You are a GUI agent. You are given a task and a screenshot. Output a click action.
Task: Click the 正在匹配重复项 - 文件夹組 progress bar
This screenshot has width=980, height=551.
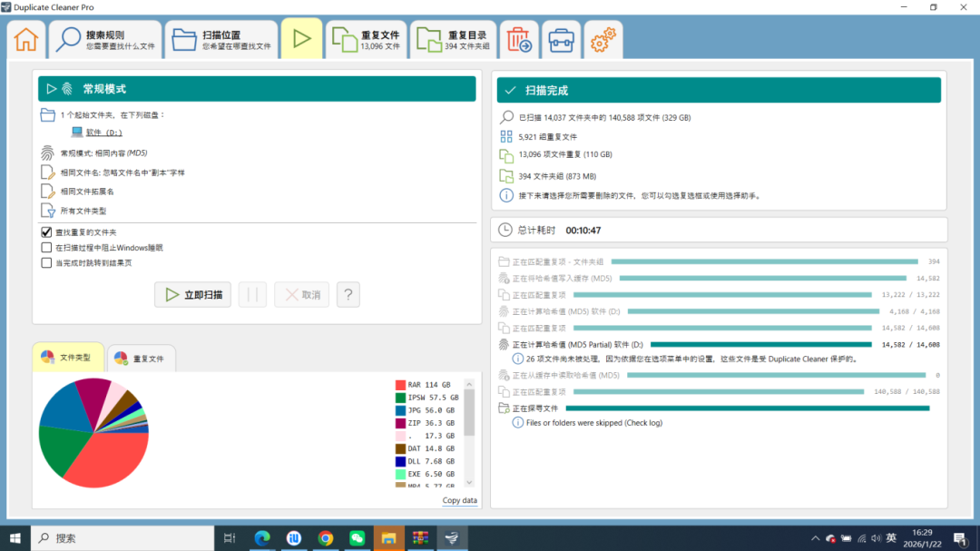tap(764, 261)
